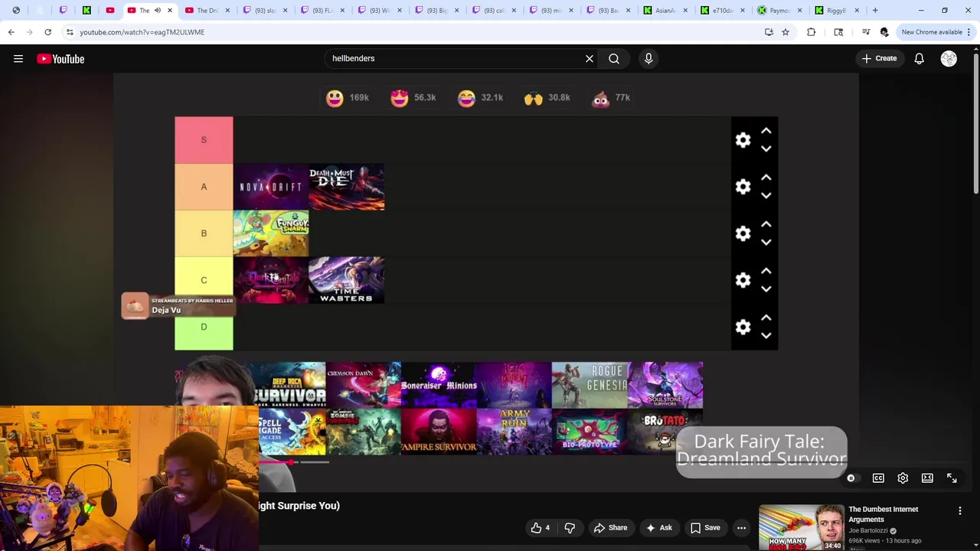The height and width of the screenshot is (551, 980).
Task: Move S tier row up arrow
Action: tap(766, 132)
